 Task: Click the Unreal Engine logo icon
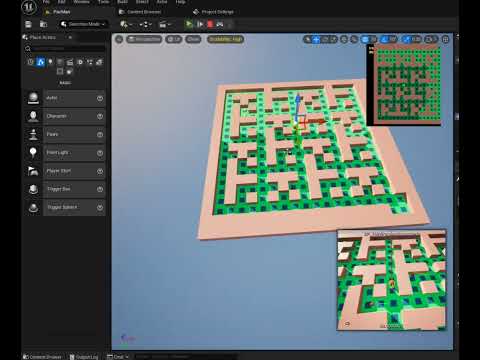[x=29, y=7]
